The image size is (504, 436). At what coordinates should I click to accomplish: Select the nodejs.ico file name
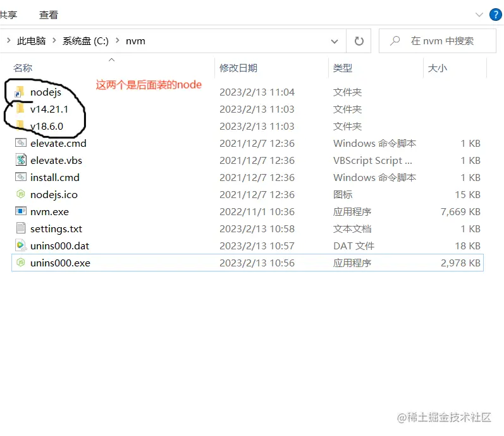click(54, 195)
